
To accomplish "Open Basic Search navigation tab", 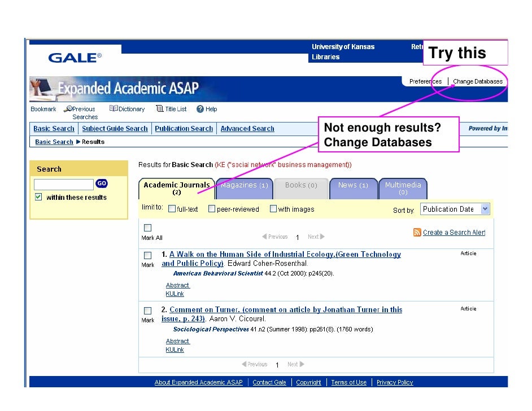I will coord(54,129).
